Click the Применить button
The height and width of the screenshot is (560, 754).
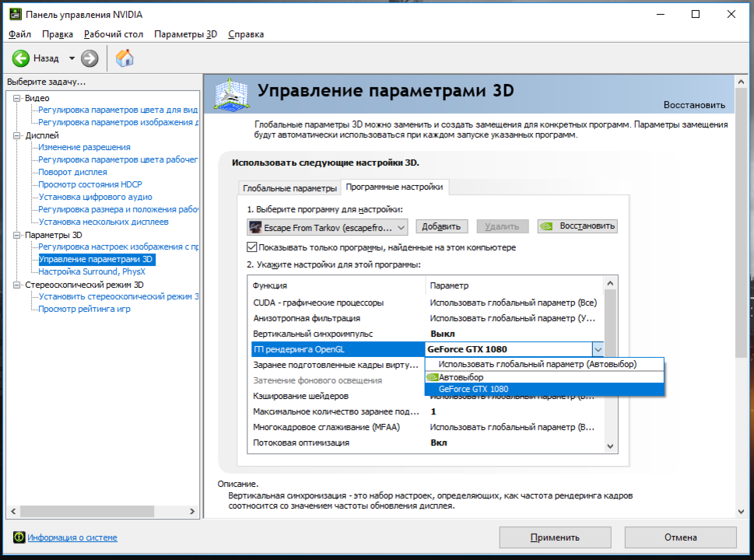tap(555, 537)
